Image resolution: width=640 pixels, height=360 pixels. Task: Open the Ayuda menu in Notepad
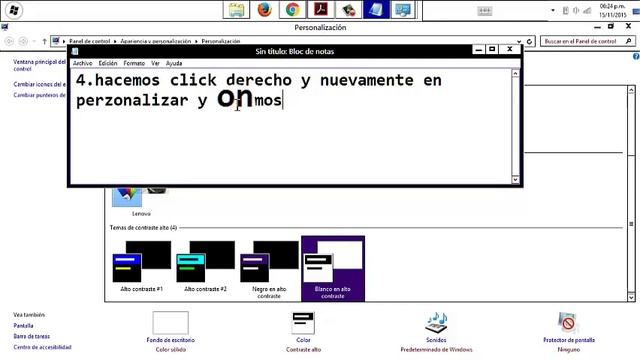coord(174,63)
